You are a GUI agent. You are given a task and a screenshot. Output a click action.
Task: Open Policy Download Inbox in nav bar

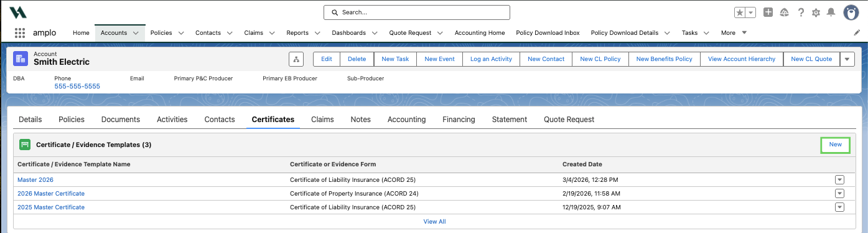click(548, 32)
